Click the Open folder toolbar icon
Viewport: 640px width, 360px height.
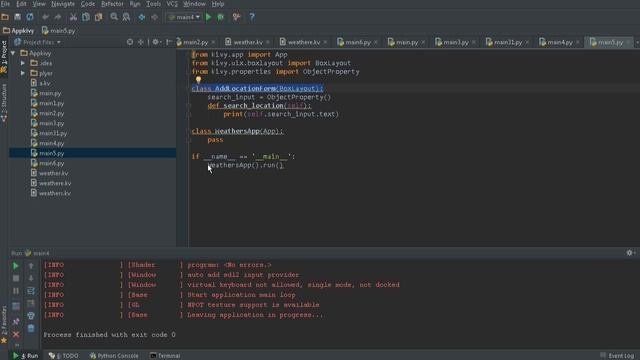5,17
